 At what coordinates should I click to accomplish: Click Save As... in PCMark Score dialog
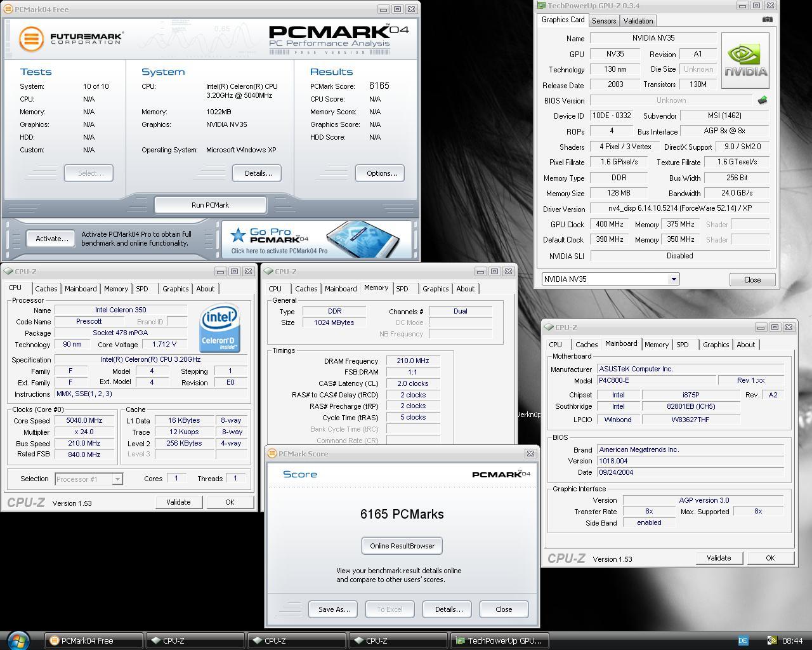click(334, 609)
